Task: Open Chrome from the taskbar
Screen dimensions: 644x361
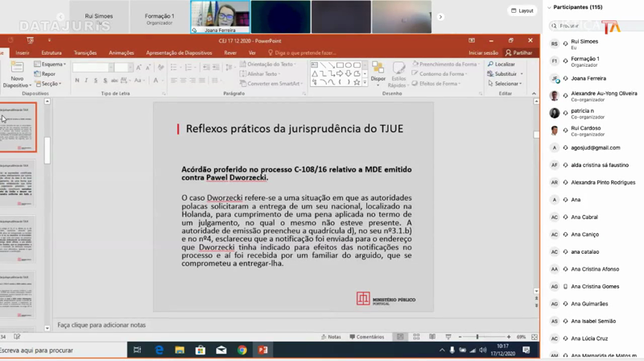Action: (242, 350)
